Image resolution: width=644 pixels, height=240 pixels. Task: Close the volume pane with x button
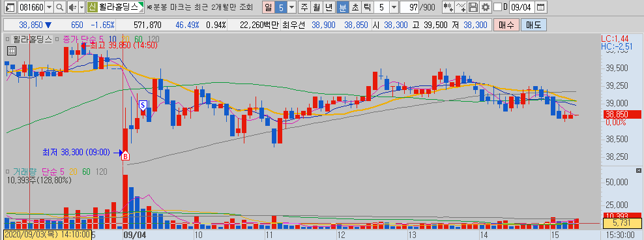point(638,170)
